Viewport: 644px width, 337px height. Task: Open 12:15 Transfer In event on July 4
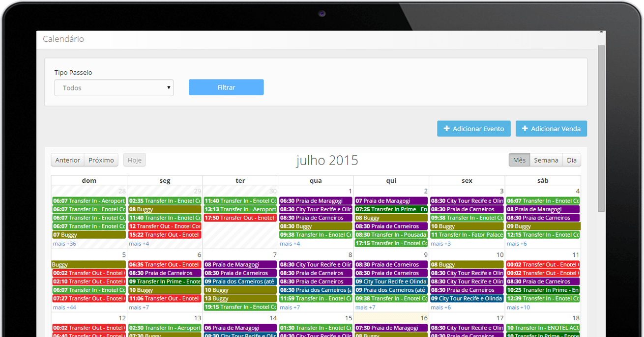pos(543,235)
